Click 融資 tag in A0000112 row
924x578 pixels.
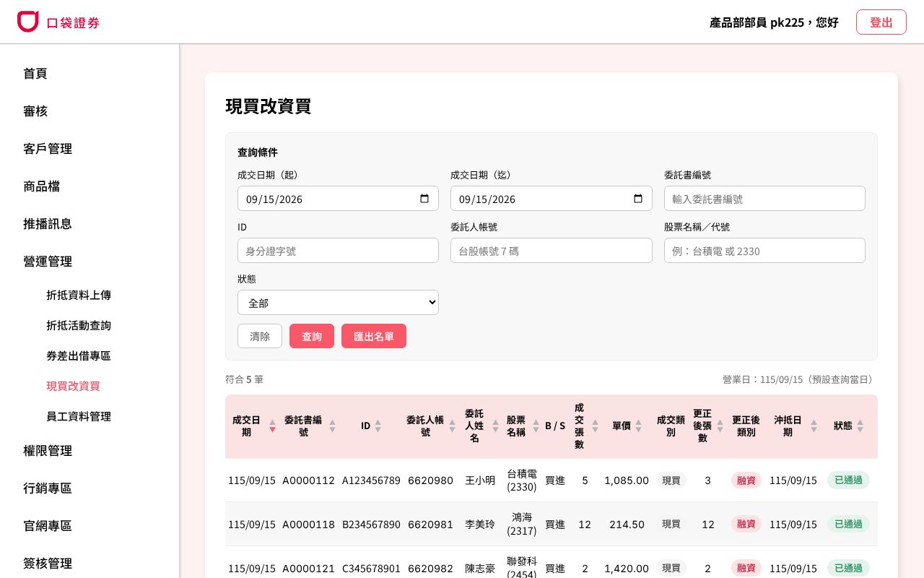tap(746, 480)
